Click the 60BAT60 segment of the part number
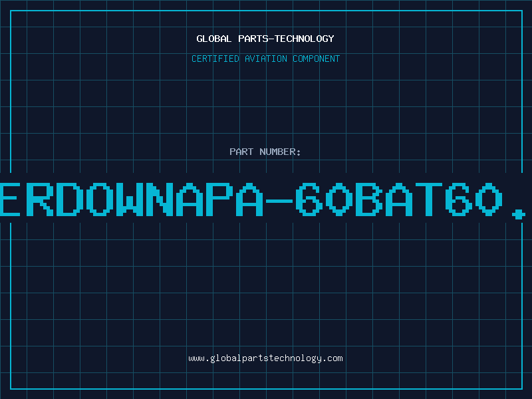Viewport: 532px width, 399px height. [x=399, y=199]
